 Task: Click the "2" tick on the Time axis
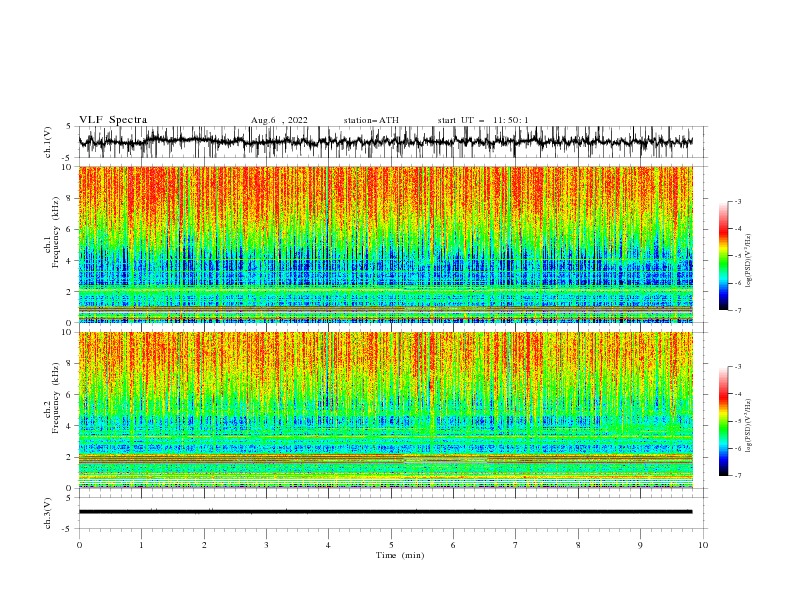204,545
